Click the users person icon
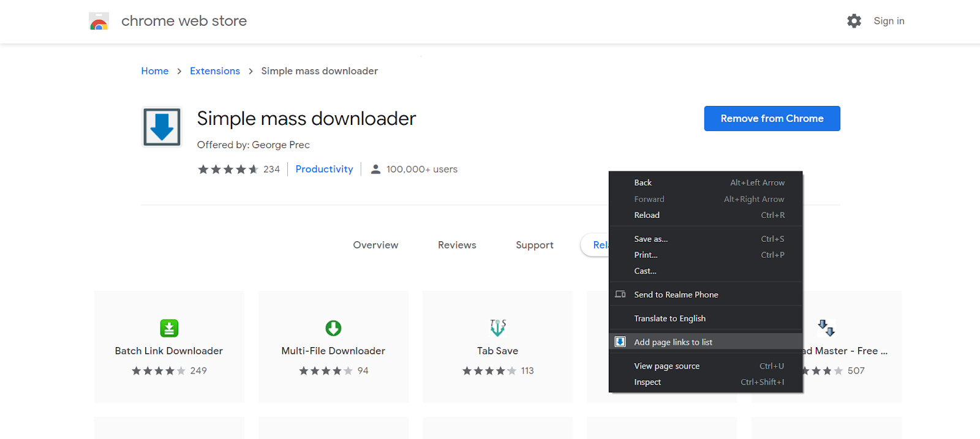This screenshot has width=980, height=439. click(375, 169)
